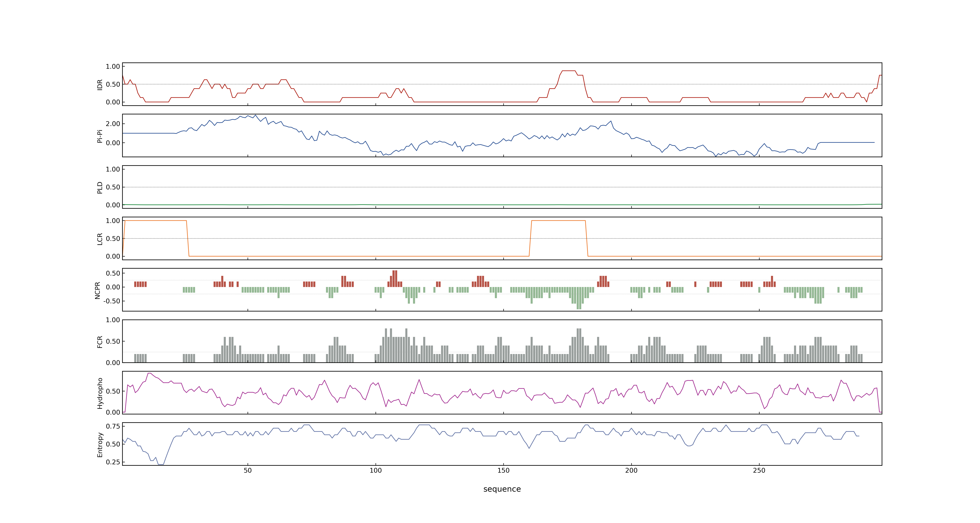This screenshot has height=523, width=980.
Task: Click the LCR y-axis label
Action: pos(100,239)
